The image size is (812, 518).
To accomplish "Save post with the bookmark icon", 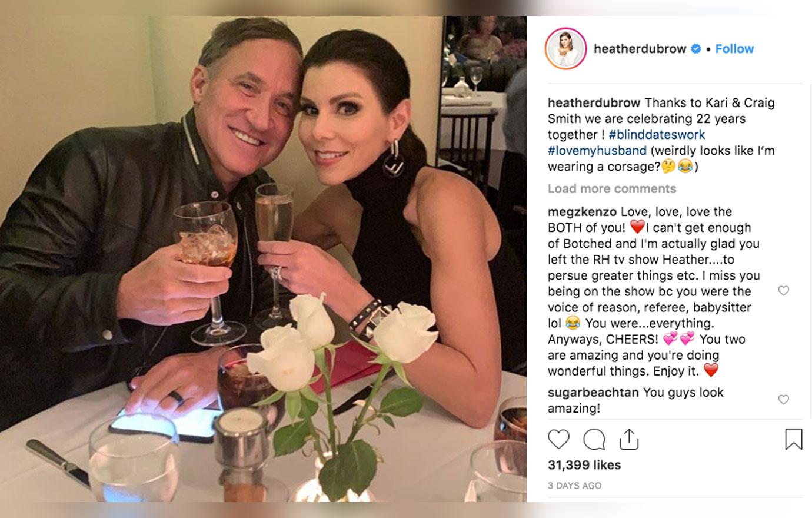I will 793,439.
